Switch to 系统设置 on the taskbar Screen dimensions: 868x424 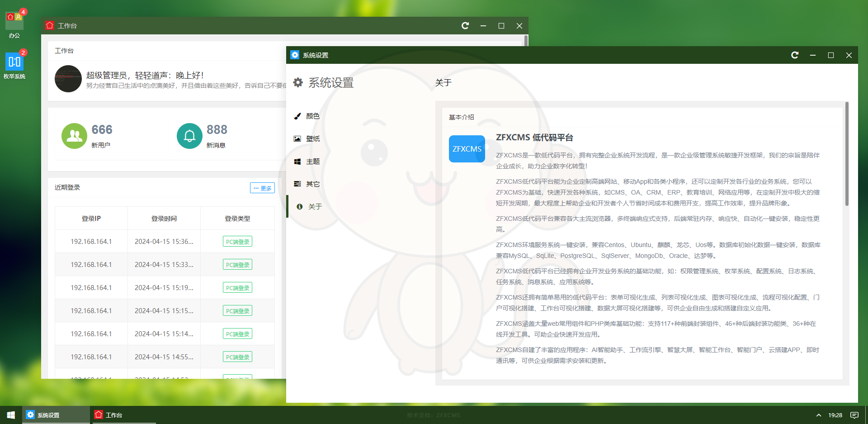coord(56,415)
